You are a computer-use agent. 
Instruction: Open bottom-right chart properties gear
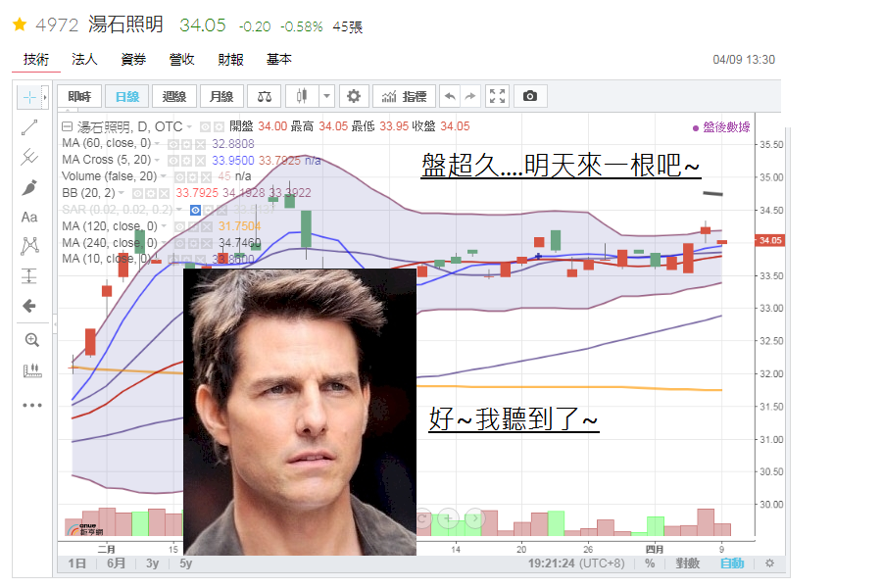[769, 563]
